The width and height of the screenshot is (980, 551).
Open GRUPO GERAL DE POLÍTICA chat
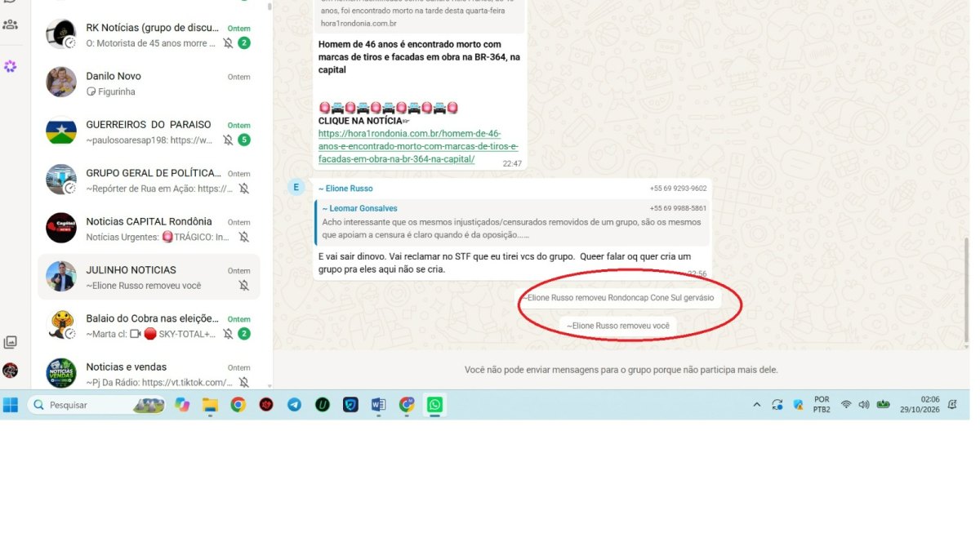149,180
